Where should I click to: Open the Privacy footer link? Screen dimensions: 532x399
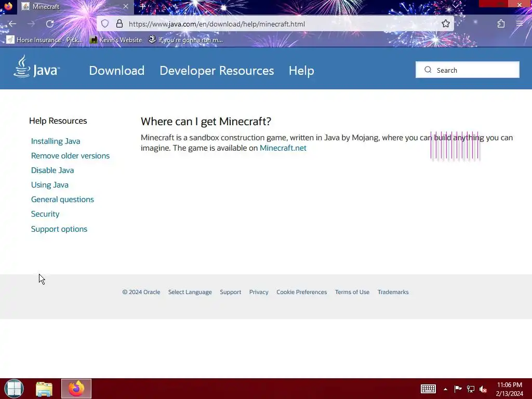tap(259, 292)
